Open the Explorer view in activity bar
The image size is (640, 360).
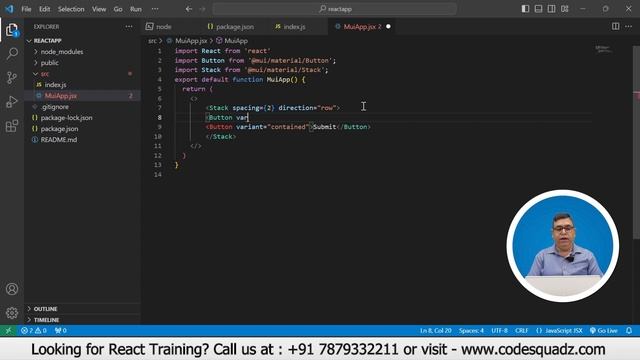[x=12, y=30]
